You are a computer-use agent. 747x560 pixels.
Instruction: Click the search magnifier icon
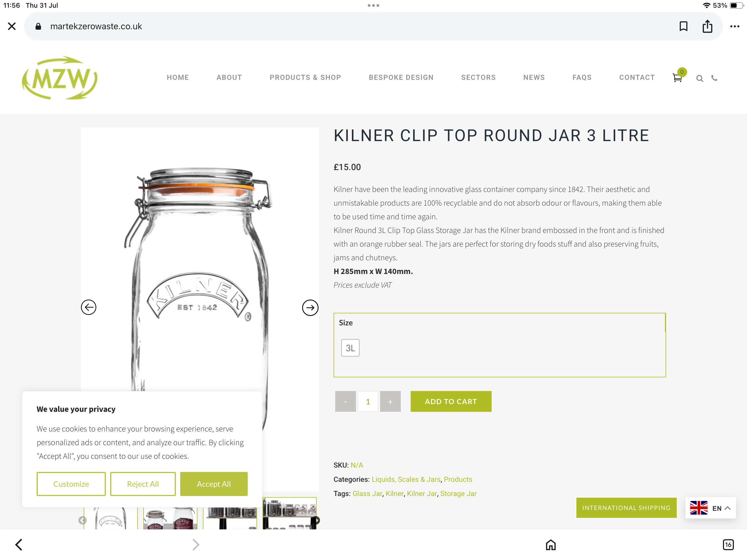tap(699, 79)
